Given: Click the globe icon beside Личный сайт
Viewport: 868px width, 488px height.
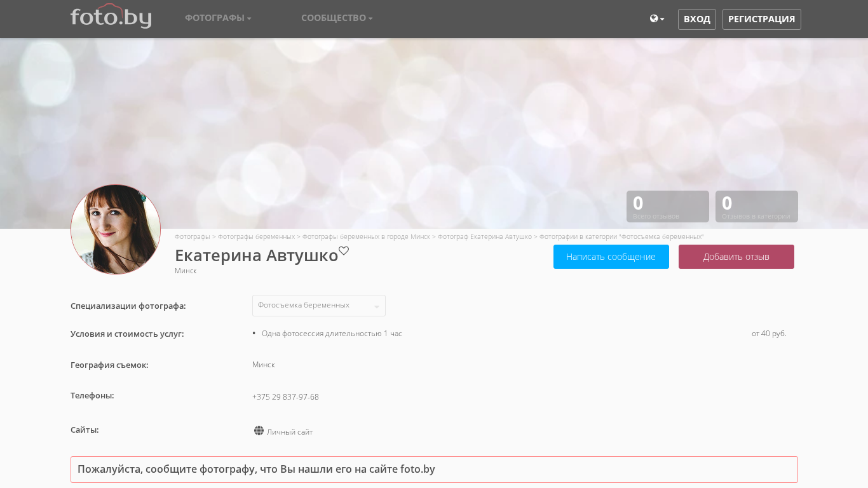Looking at the screenshot, I should [x=259, y=431].
